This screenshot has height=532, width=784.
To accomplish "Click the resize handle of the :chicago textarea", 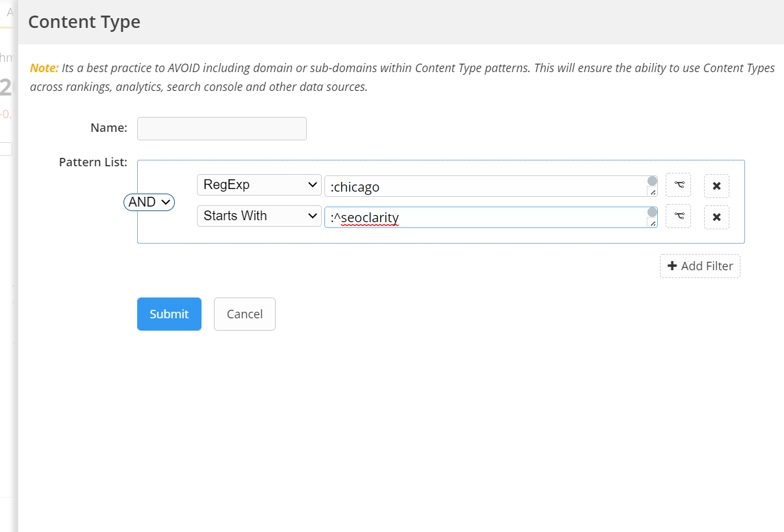I will 653,192.
